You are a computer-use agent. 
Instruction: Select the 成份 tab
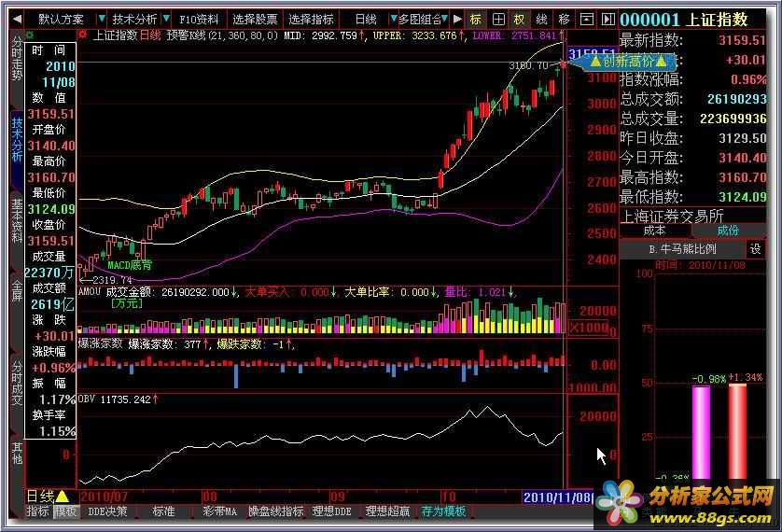coord(728,231)
